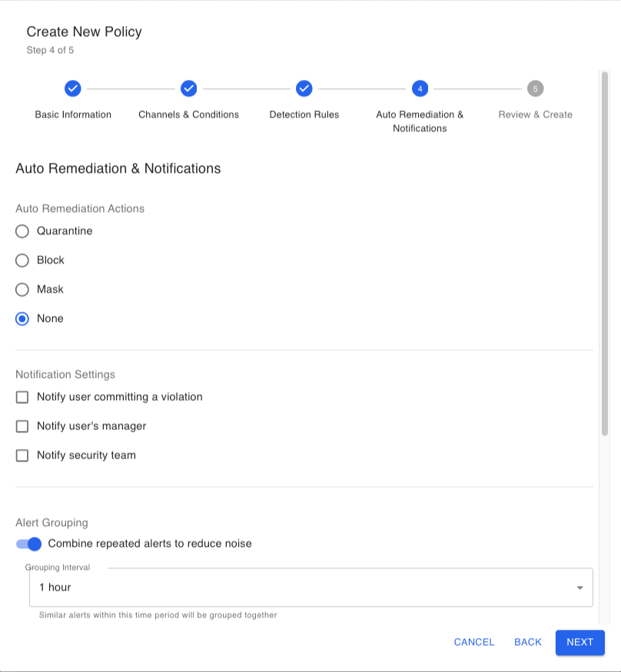Select the None radio button
621x672 pixels.
pos(22,319)
